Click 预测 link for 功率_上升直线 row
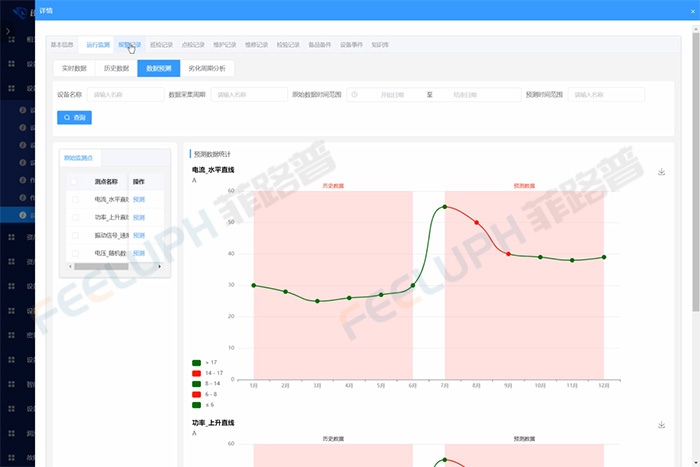 139,217
